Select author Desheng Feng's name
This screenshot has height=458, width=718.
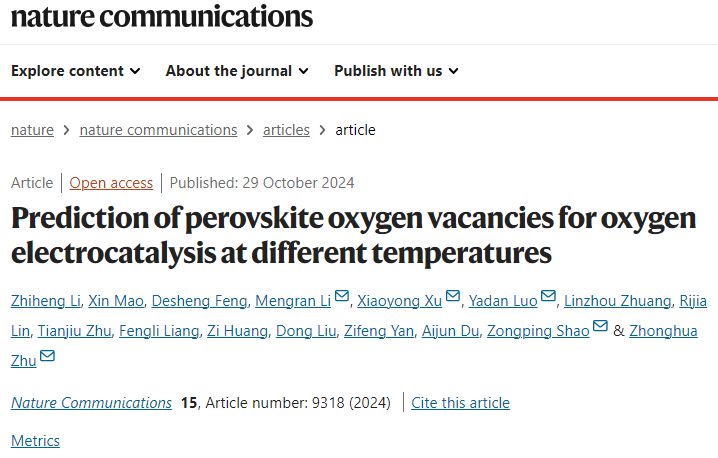(199, 301)
